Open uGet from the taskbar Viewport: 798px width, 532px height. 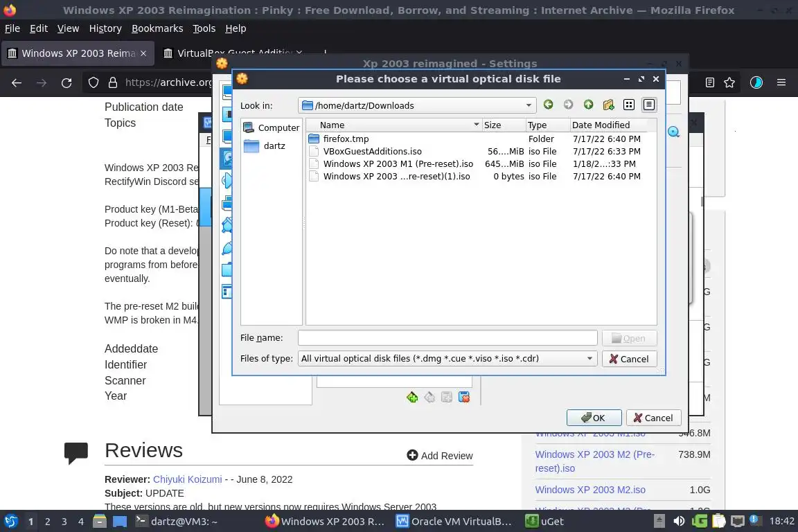click(x=544, y=522)
